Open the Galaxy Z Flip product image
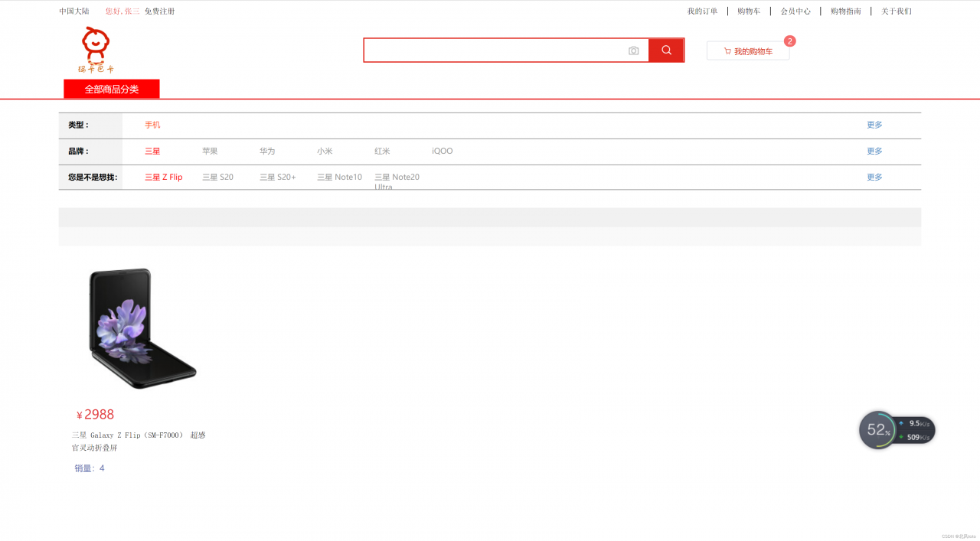This screenshot has height=541, width=980. coord(142,328)
